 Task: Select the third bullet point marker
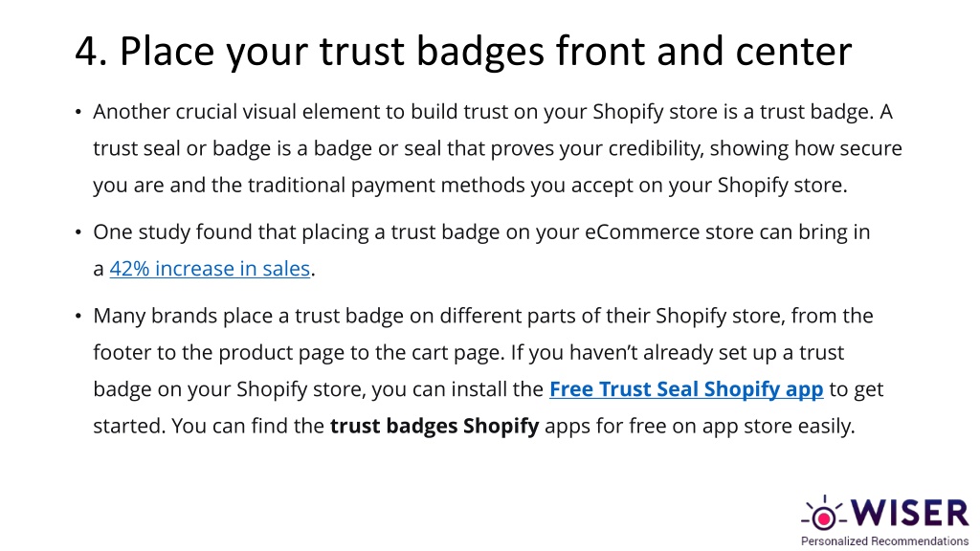point(78,316)
